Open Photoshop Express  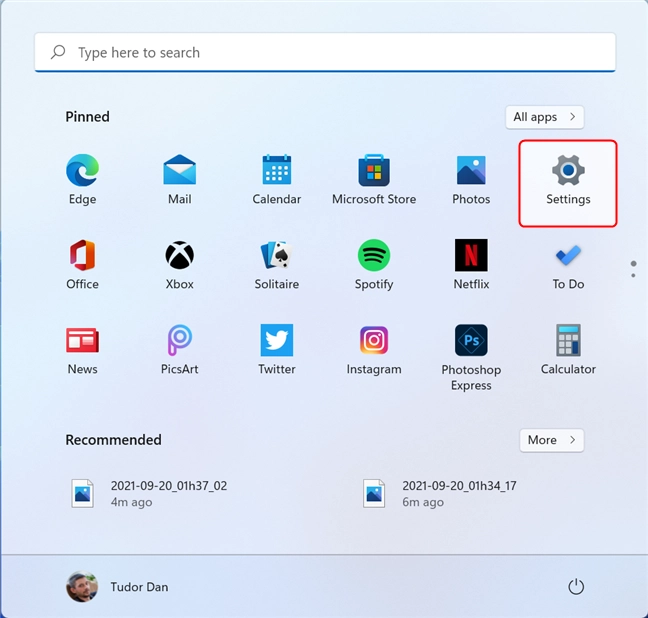coord(471,358)
